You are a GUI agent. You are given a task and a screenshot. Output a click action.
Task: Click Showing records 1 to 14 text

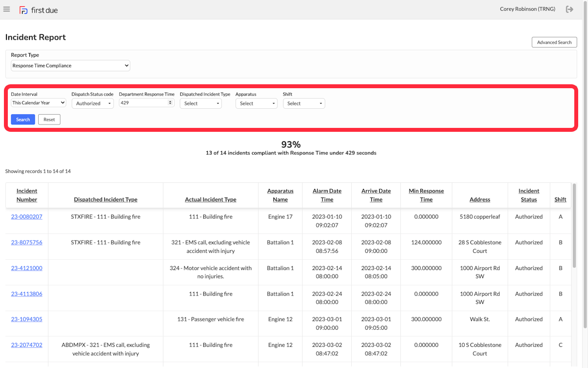[38, 172]
